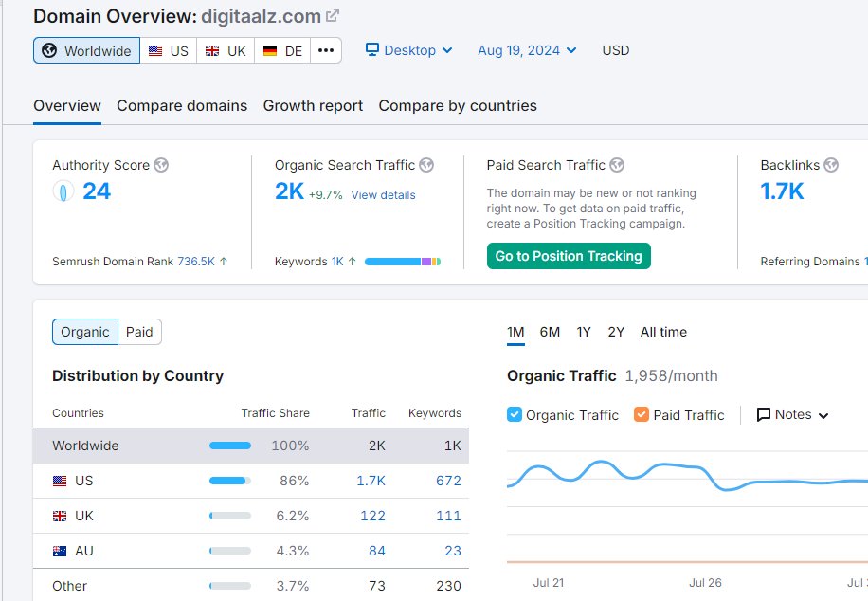Click Go to Position Tracking button

click(569, 256)
